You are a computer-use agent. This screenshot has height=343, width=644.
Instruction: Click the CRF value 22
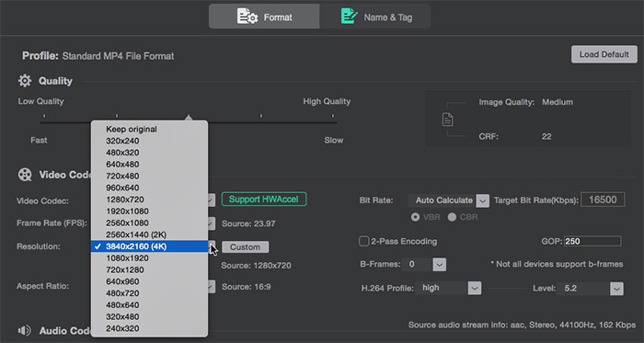coord(546,137)
